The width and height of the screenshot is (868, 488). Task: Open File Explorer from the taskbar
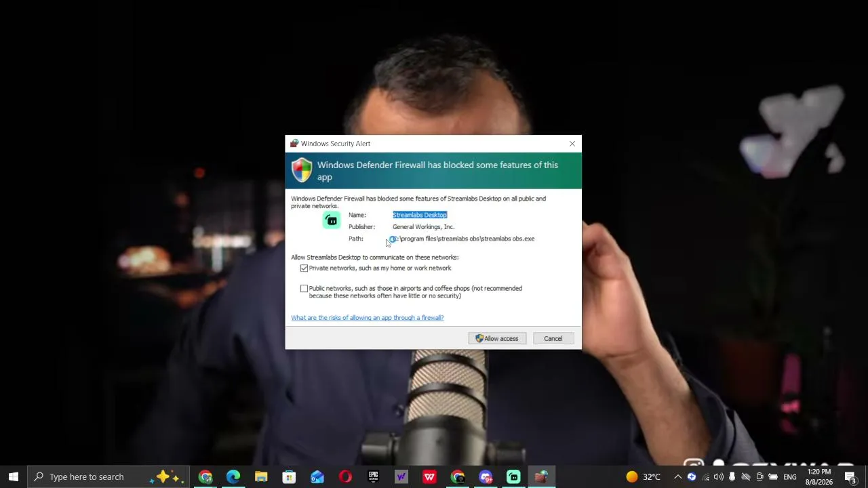coord(261,476)
